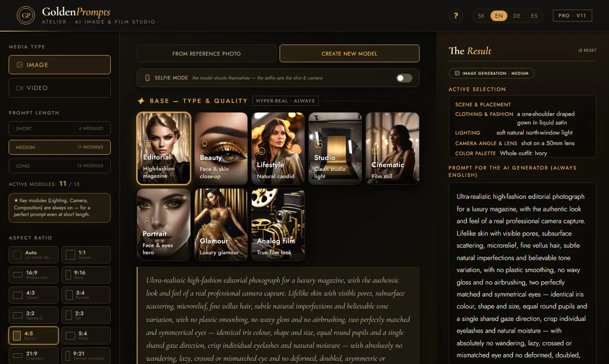This screenshot has height=364, width=609.
Task: Click the star icon beside BASE heading
Action: [141, 101]
